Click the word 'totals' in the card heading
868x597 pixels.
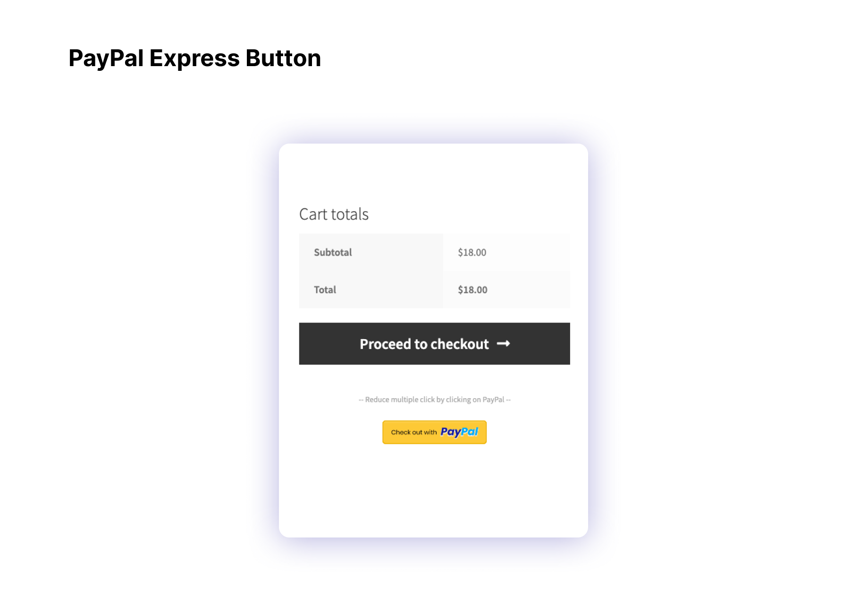[x=350, y=214]
